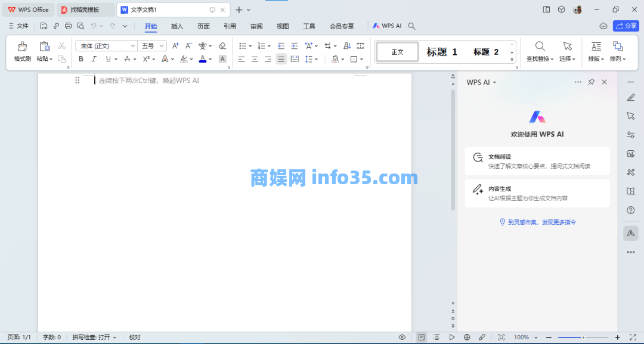Increase paragraph indent

[x=294, y=45]
